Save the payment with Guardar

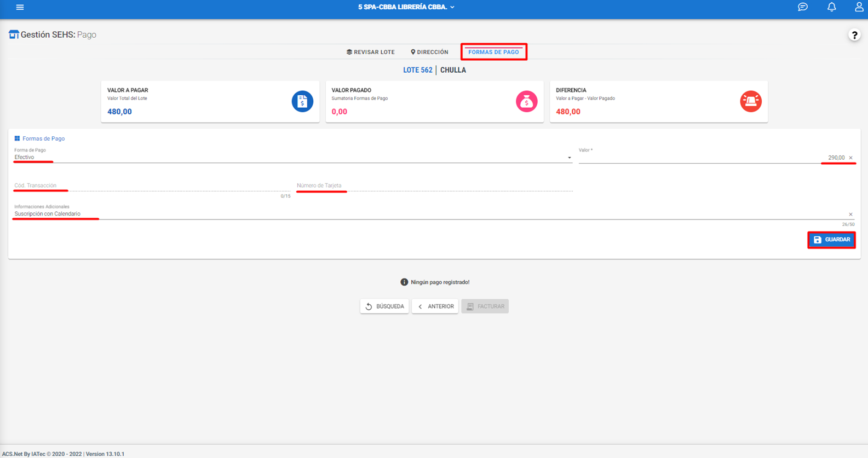coord(831,240)
